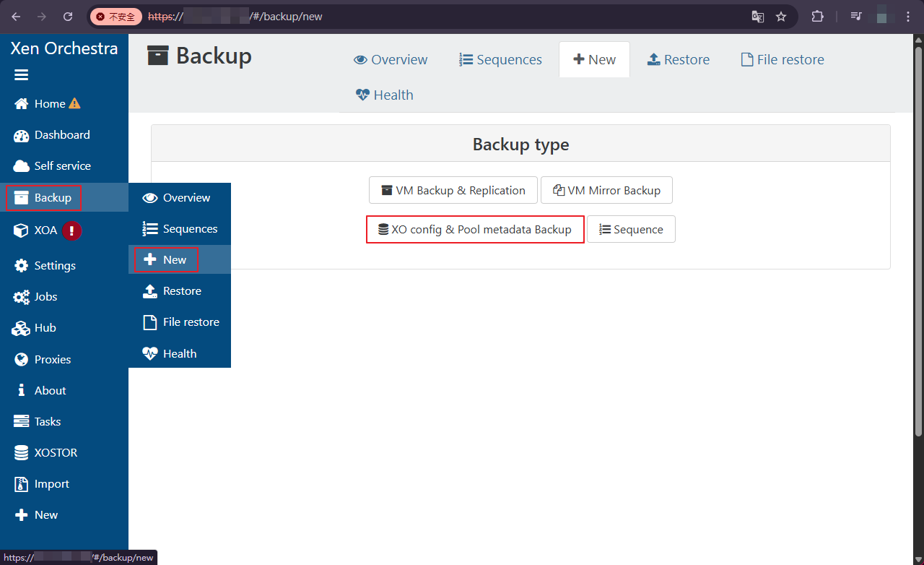Choose VM Mirror Backup type
The width and height of the screenshot is (924, 565).
point(606,191)
